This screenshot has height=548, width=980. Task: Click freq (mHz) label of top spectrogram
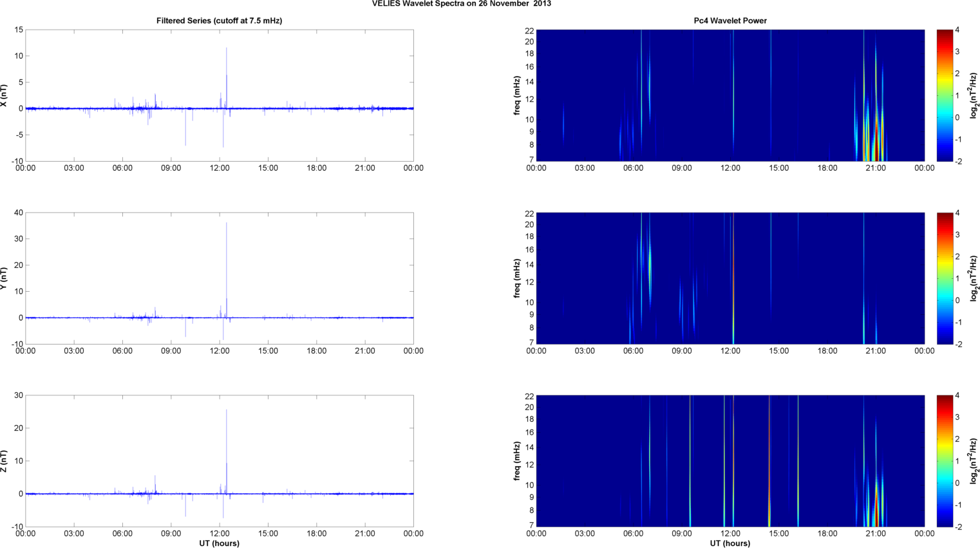tap(516, 95)
